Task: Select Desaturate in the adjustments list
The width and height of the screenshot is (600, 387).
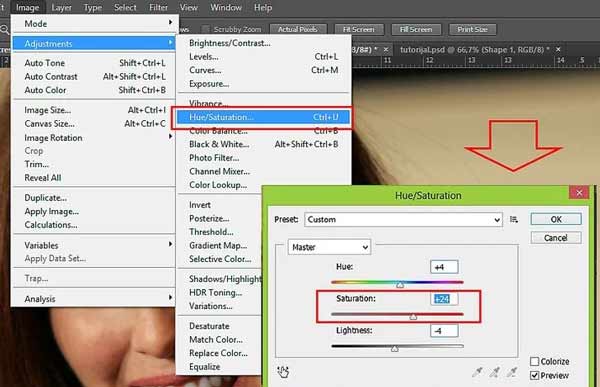Action: tap(209, 326)
